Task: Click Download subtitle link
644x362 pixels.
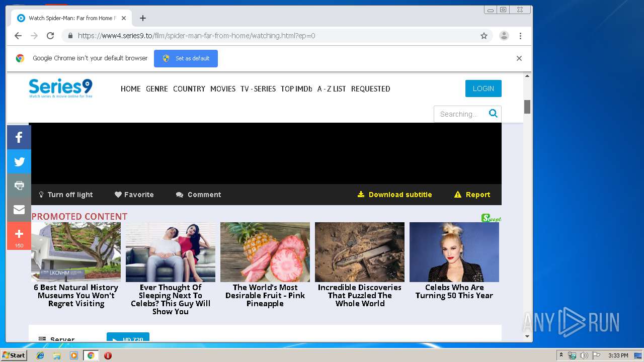Action: point(394,195)
